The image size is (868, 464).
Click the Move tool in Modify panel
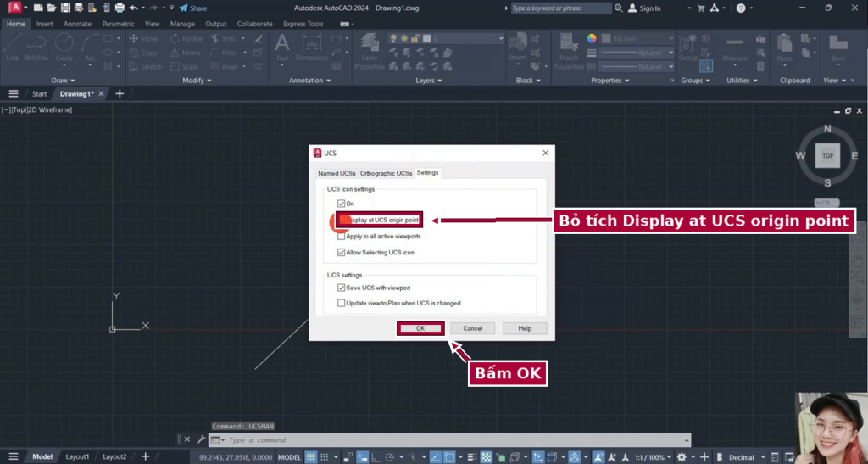143,39
